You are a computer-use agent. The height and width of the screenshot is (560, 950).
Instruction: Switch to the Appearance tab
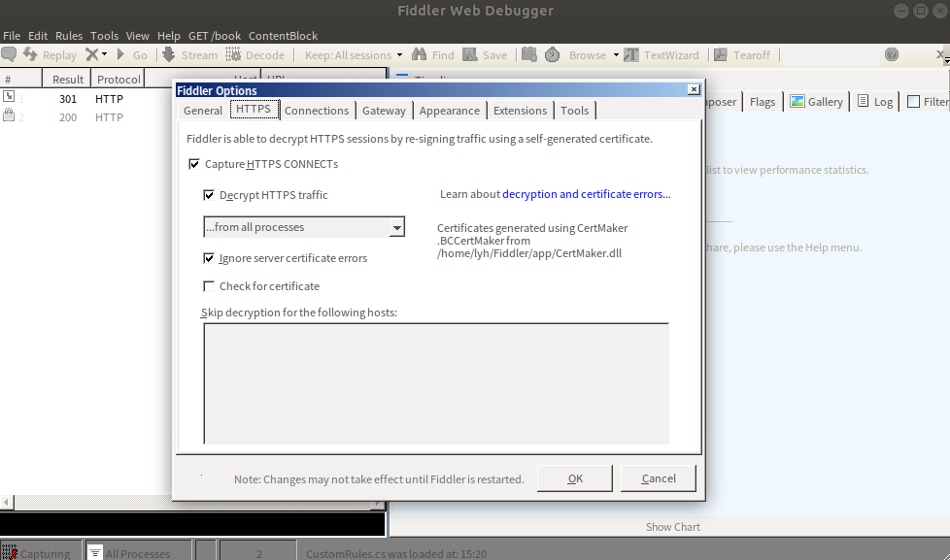click(450, 111)
